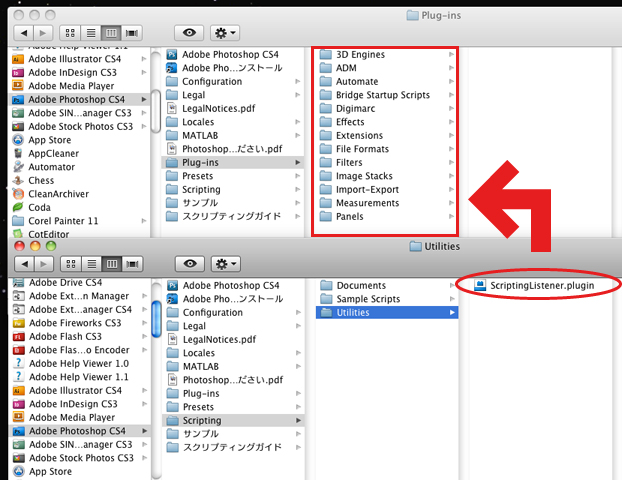This screenshot has height=480, width=622.
Task: Click the ScriptingListener.plugin file icon
Action: tap(481, 286)
